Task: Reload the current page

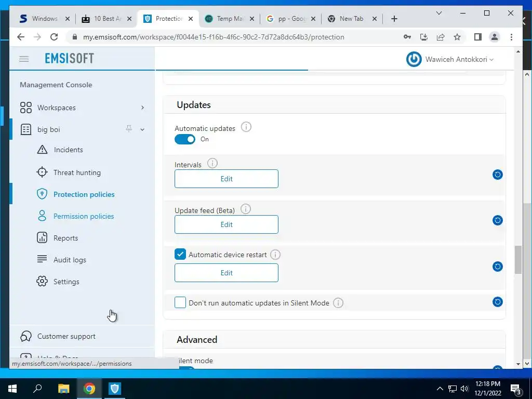Action: coord(54,37)
